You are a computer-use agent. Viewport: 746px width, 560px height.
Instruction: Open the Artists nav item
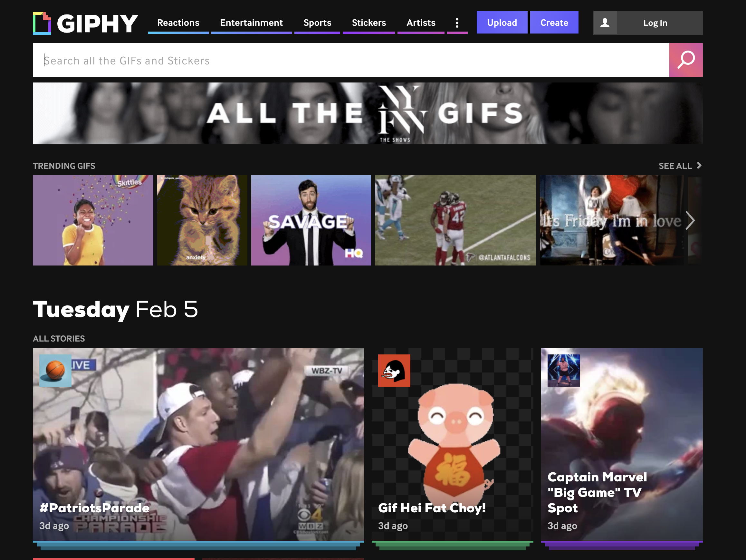pyautogui.click(x=421, y=23)
